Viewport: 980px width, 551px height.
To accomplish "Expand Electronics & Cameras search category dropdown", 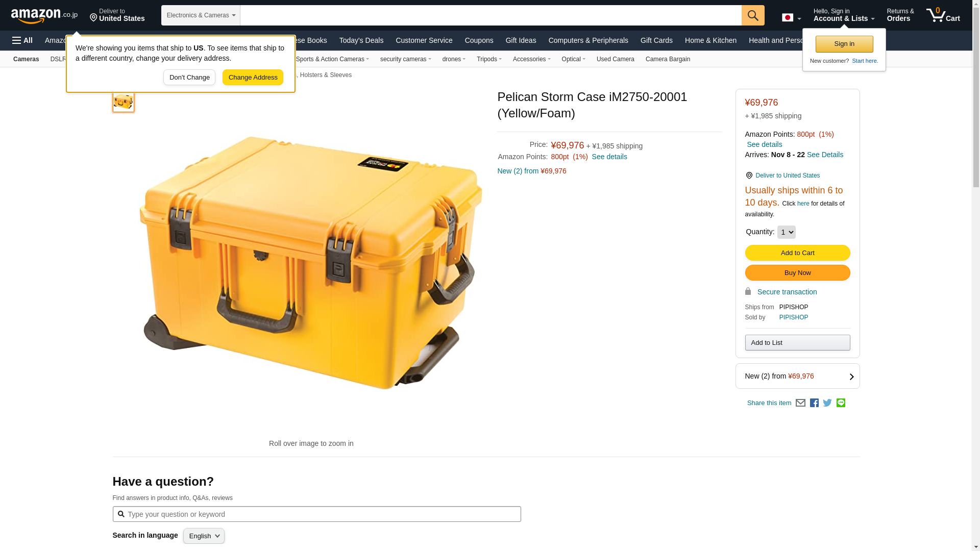I will coord(201,15).
